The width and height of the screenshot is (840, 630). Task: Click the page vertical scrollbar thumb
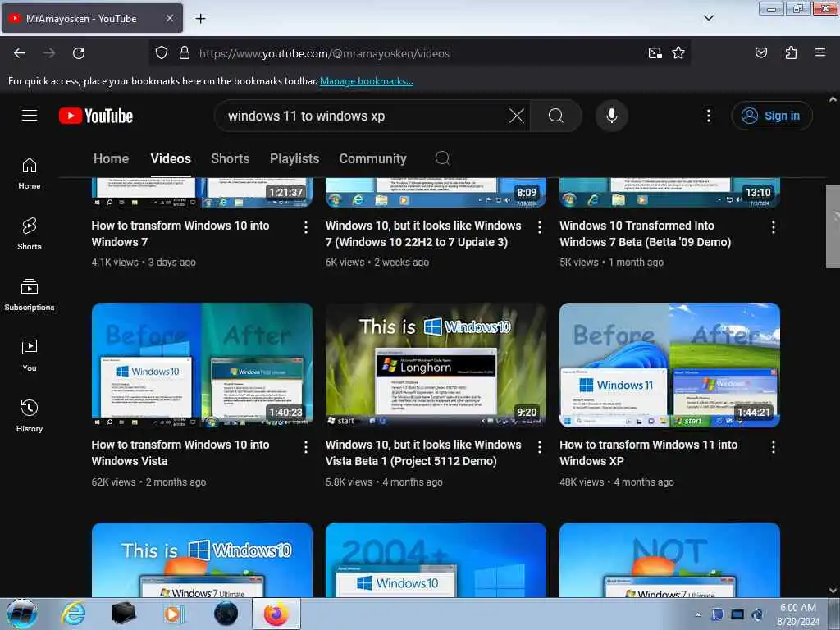pos(833,226)
